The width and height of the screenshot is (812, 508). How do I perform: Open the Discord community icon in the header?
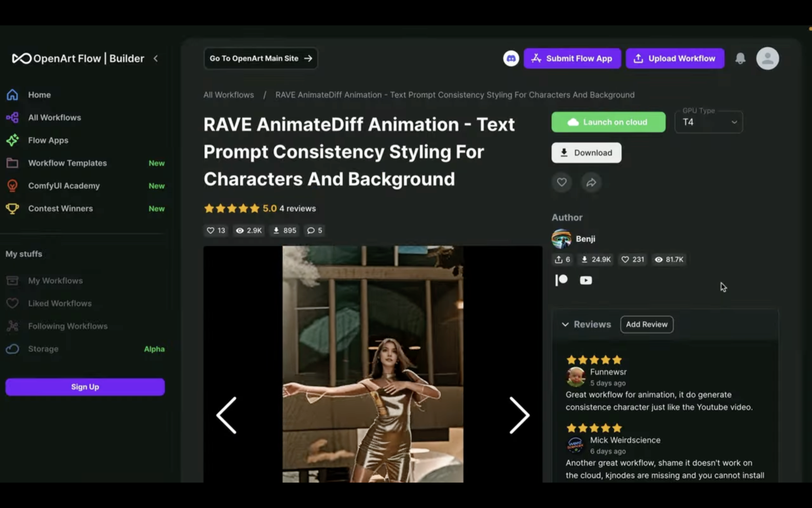coord(511,58)
